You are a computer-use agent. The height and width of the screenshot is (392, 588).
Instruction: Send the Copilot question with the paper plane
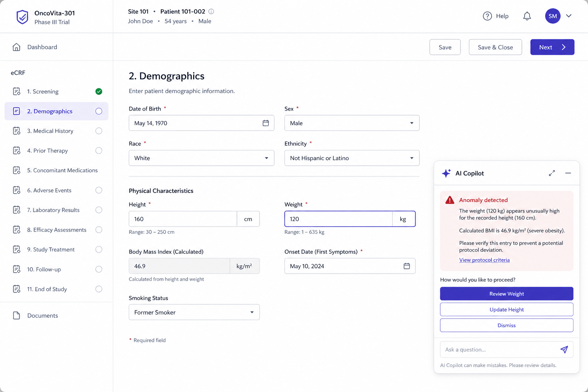(x=564, y=350)
